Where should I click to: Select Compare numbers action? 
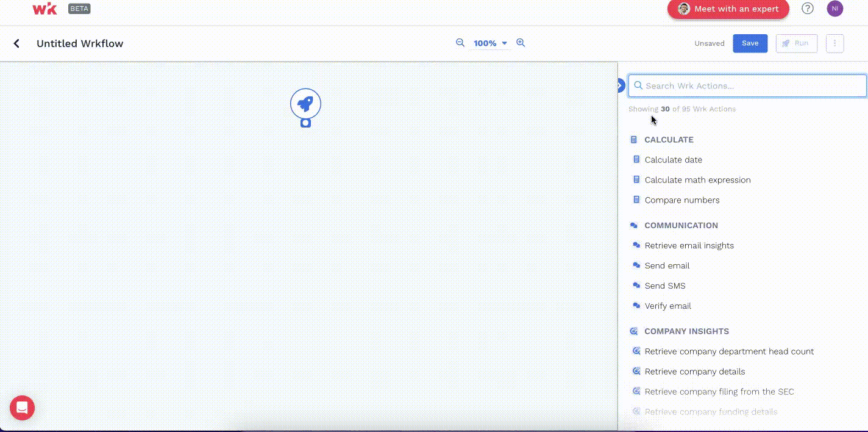[x=681, y=200]
